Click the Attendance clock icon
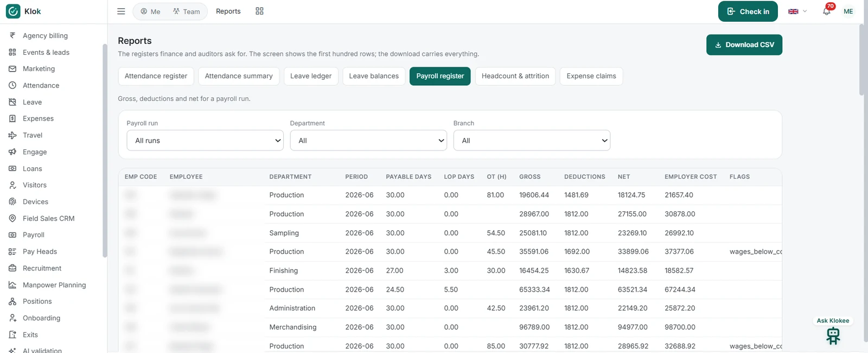 tap(12, 85)
